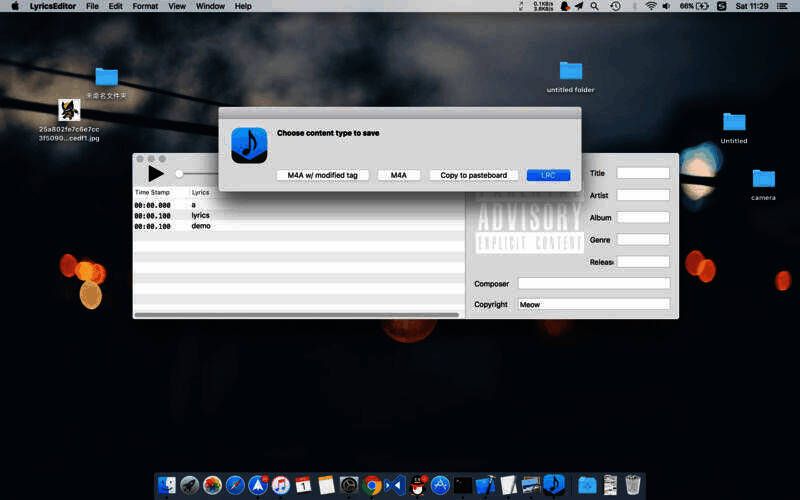Open the App Store dock icon
800x500 pixels.
(x=440, y=485)
